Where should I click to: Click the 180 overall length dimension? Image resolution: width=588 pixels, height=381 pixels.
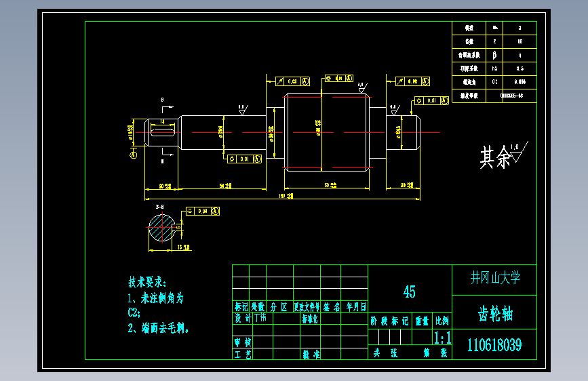click(x=286, y=196)
